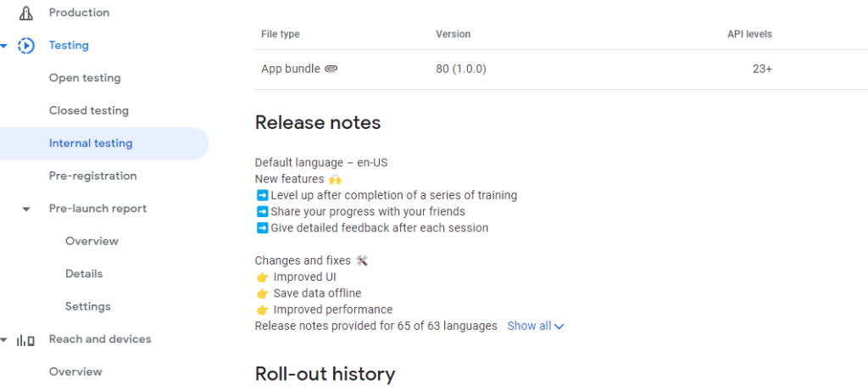The height and width of the screenshot is (391, 868).
Task: Click the Testing play-circle icon
Action: click(26, 46)
